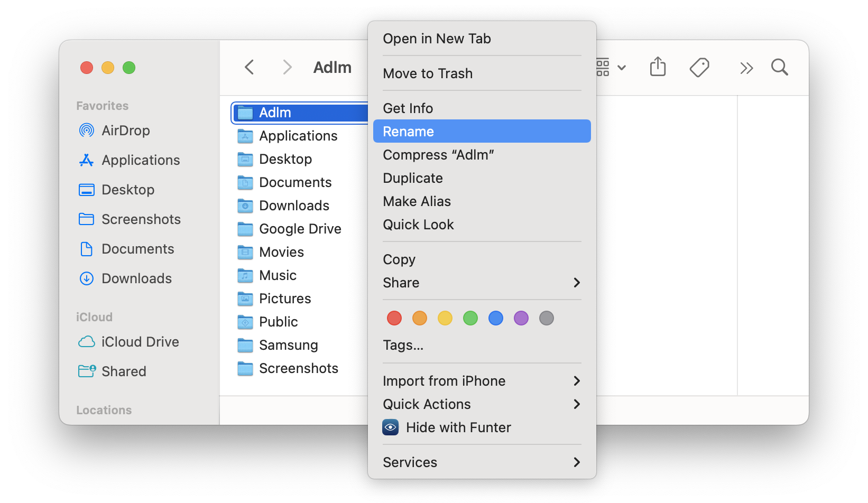Image resolution: width=868 pixels, height=503 pixels.
Task: Click the Hide with Funter eye icon
Action: pyautogui.click(x=390, y=427)
